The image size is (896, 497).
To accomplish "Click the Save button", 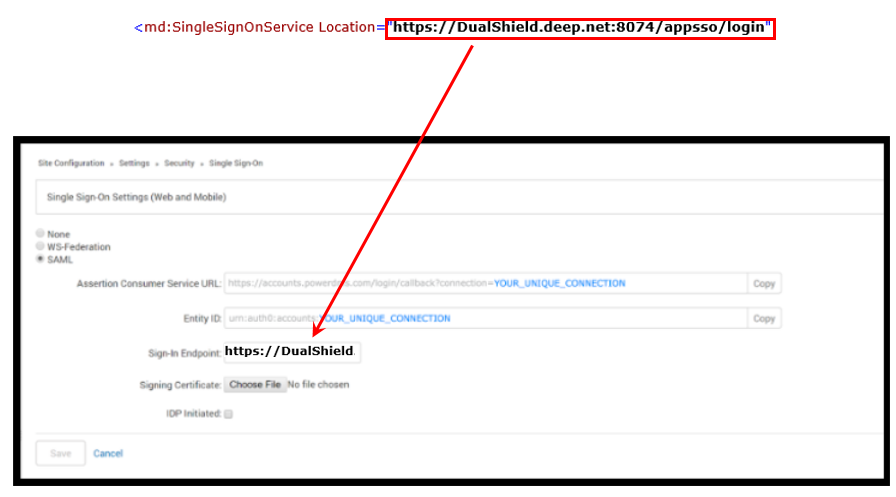I will click(61, 453).
